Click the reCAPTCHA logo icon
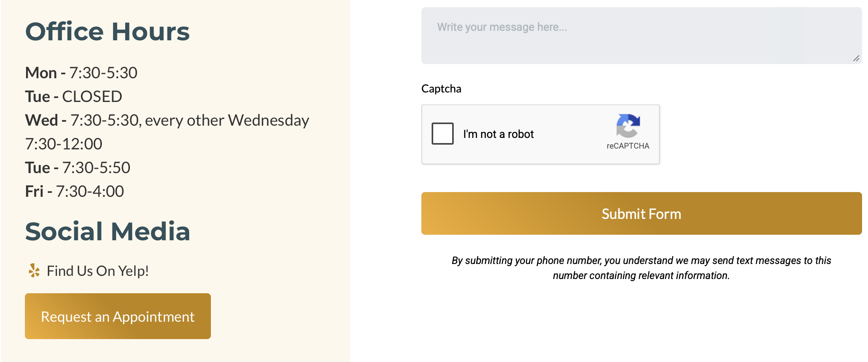The image size is (868, 362). pos(628,126)
